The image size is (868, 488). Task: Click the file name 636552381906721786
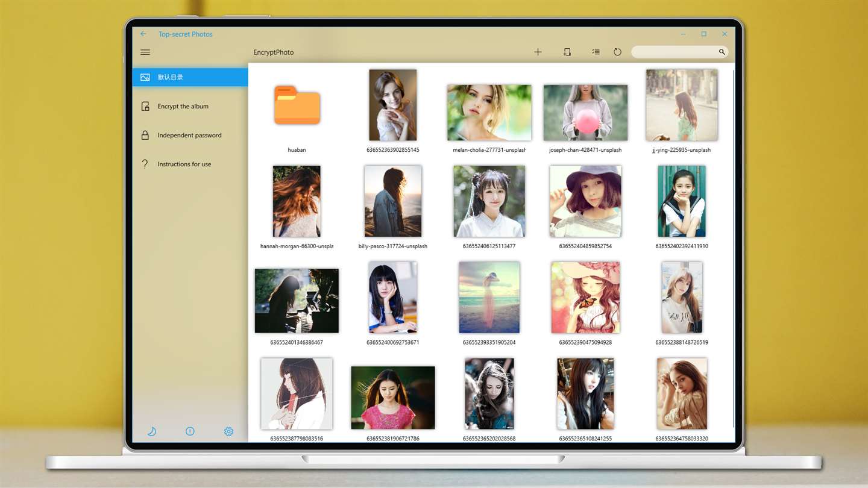coord(393,439)
